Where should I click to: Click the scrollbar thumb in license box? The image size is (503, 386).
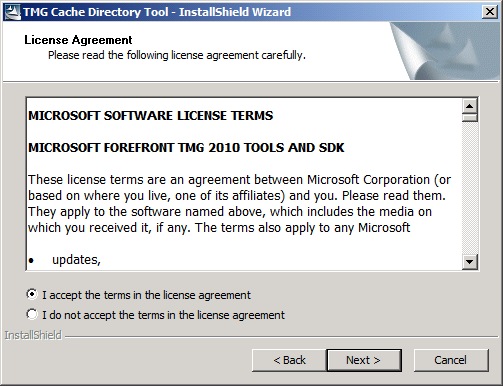pos(470,118)
